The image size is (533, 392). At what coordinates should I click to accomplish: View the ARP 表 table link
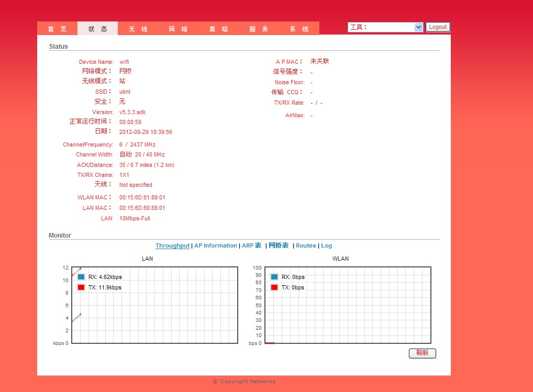tap(251, 245)
